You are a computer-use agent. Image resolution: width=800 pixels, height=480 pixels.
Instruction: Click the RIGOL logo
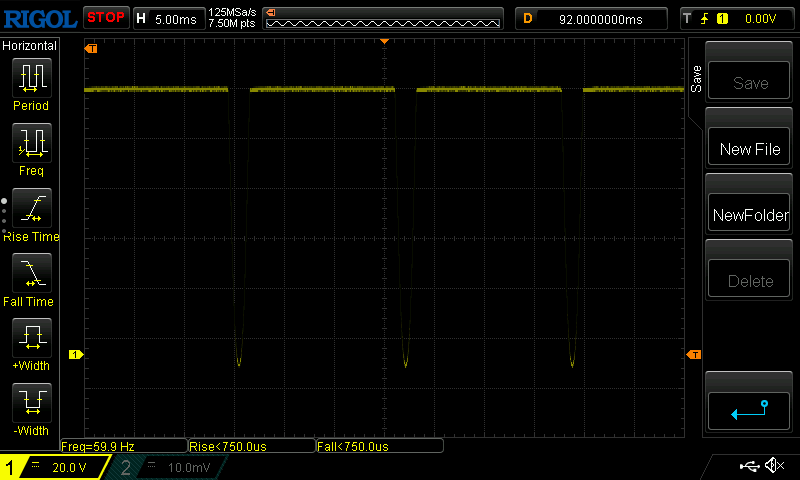click(40, 19)
